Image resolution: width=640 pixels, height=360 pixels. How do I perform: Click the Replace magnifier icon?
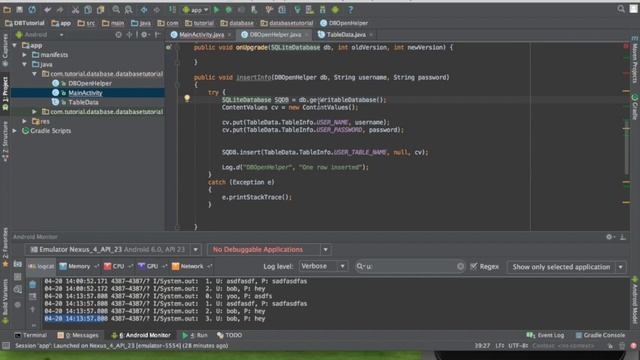(129, 9)
